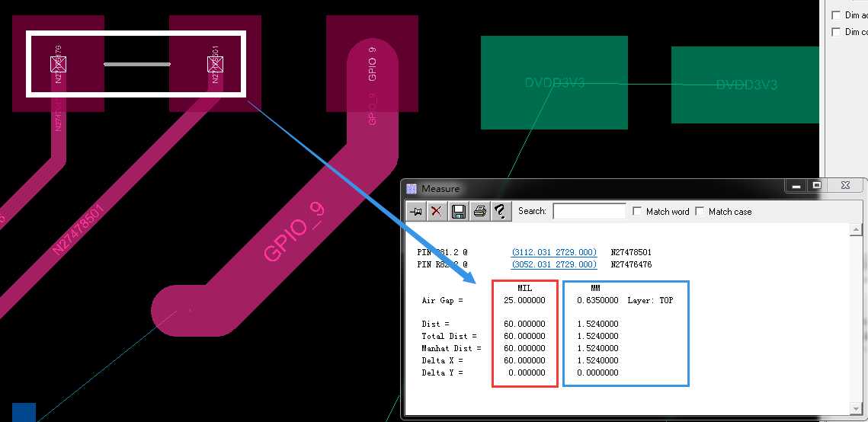Screen dimensions: 868x422
Task: Minimize the Measure window
Action: pos(796,187)
